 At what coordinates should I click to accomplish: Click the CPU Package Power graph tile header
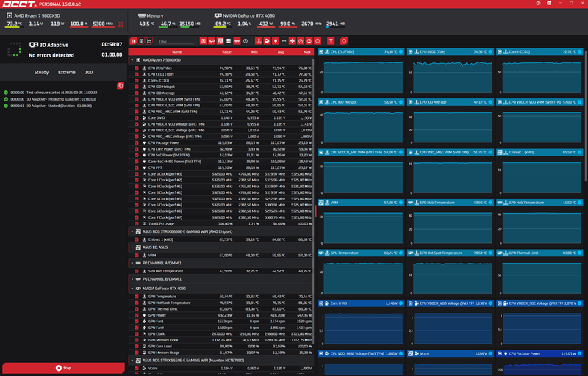click(539, 353)
